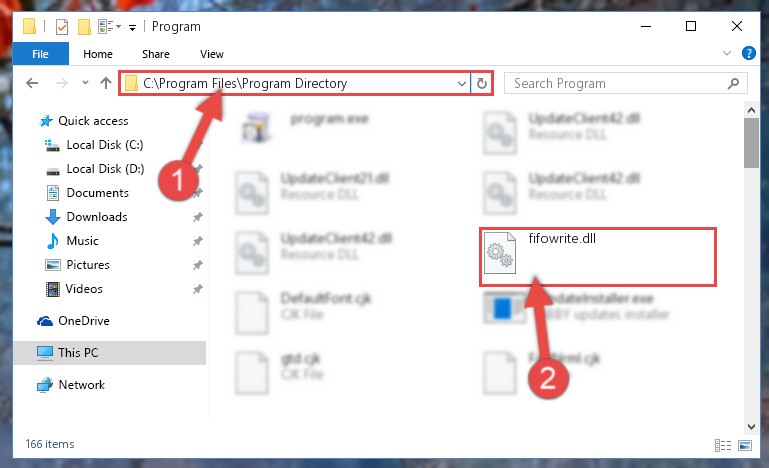Click the Back navigation arrow
Viewport: 769px width, 468px height.
click(x=32, y=83)
